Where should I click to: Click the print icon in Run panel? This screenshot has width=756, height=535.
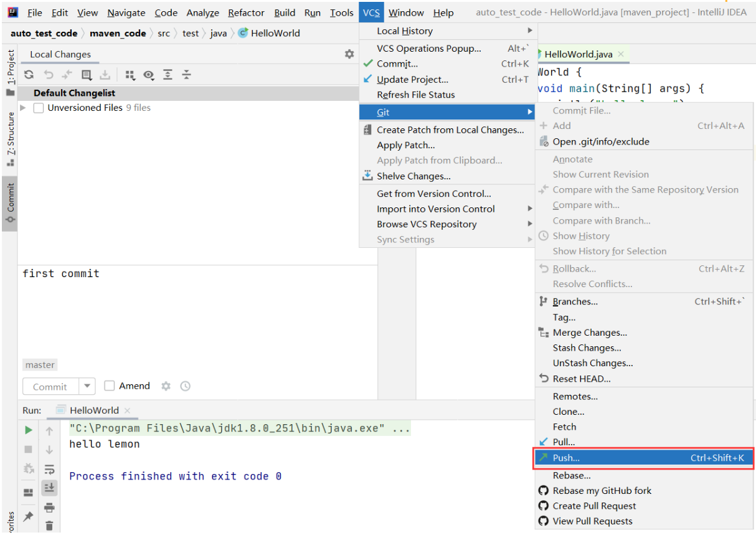(x=49, y=508)
